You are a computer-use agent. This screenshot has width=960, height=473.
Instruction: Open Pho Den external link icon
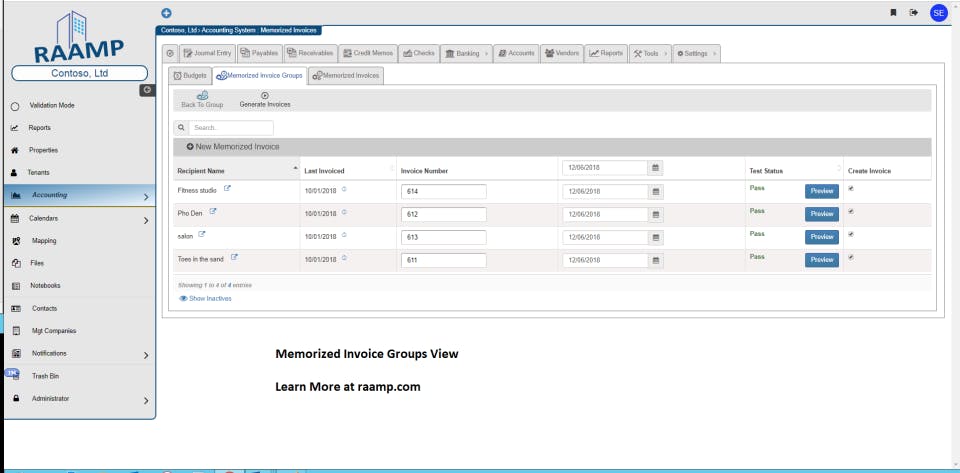pyautogui.click(x=213, y=212)
